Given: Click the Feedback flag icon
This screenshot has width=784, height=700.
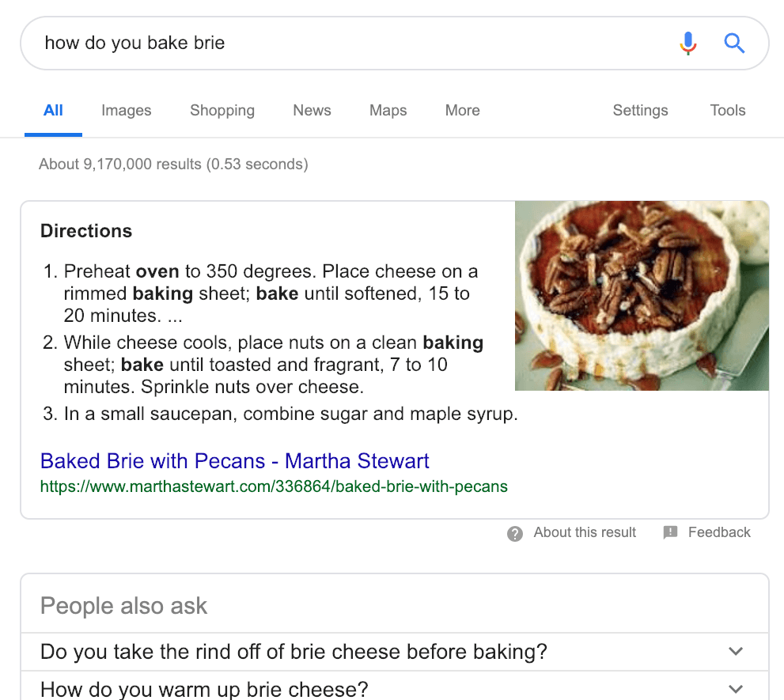Looking at the screenshot, I should click(x=670, y=532).
